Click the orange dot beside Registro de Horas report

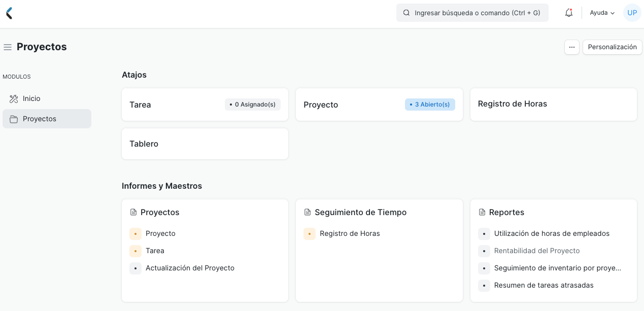(x=310, y=234)
